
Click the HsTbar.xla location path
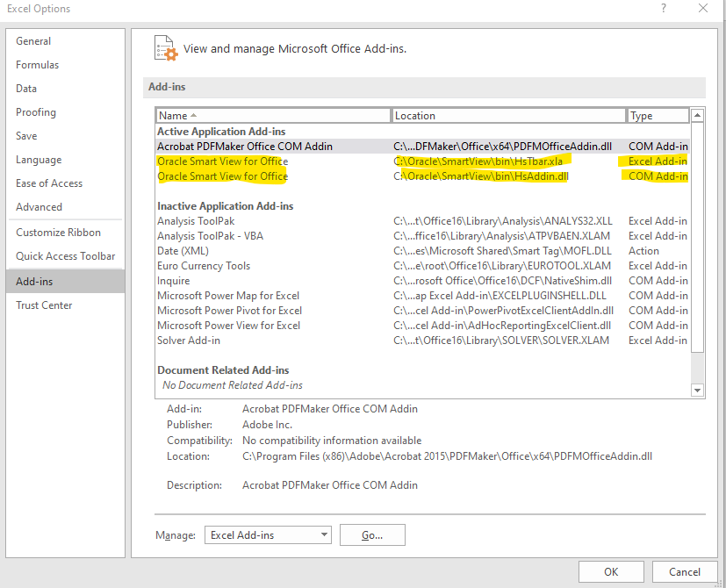point(478,161)
